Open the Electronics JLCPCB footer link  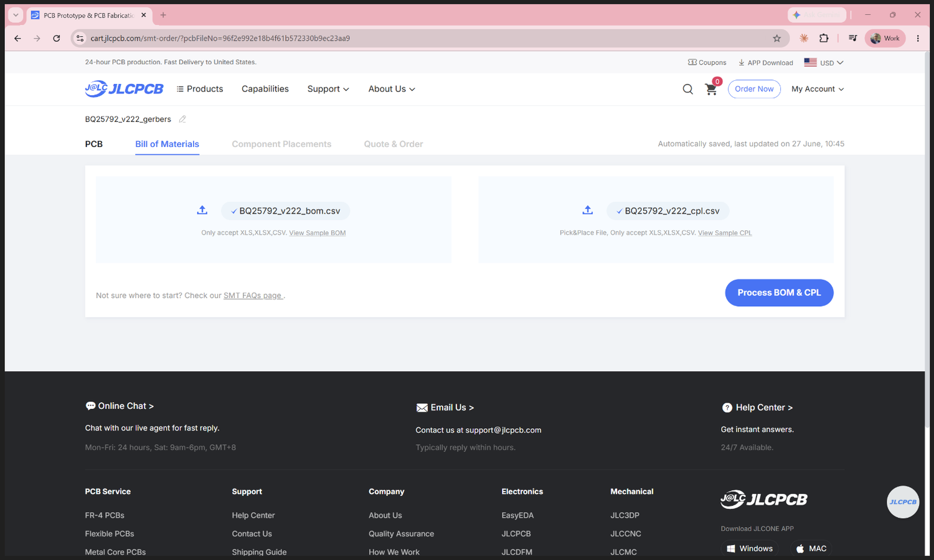516,534
